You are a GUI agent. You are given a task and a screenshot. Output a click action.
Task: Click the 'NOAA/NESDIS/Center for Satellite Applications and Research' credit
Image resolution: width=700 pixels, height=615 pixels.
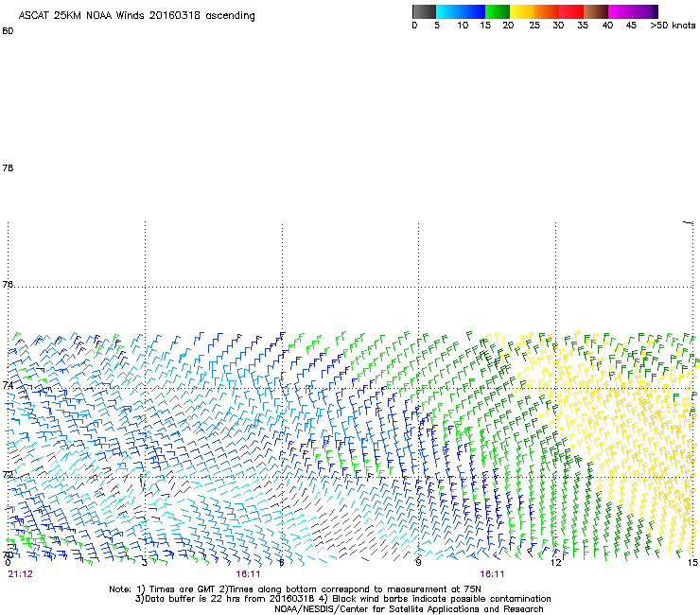point(409,608)
